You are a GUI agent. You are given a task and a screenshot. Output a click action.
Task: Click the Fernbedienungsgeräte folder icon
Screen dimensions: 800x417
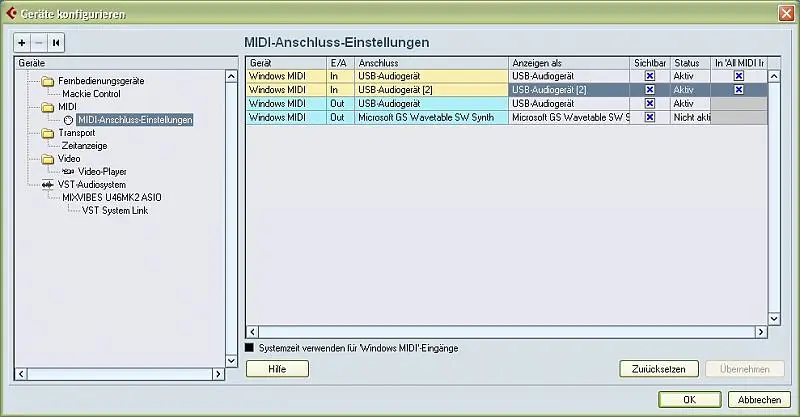47,81
